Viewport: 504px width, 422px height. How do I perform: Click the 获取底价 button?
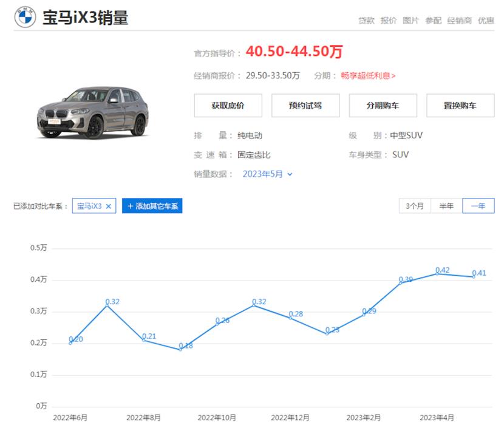pos(228,106)
